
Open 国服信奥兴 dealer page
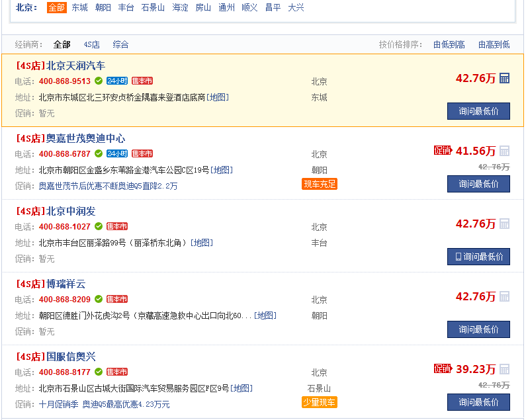pyautogui.click(x=71, y=357)
